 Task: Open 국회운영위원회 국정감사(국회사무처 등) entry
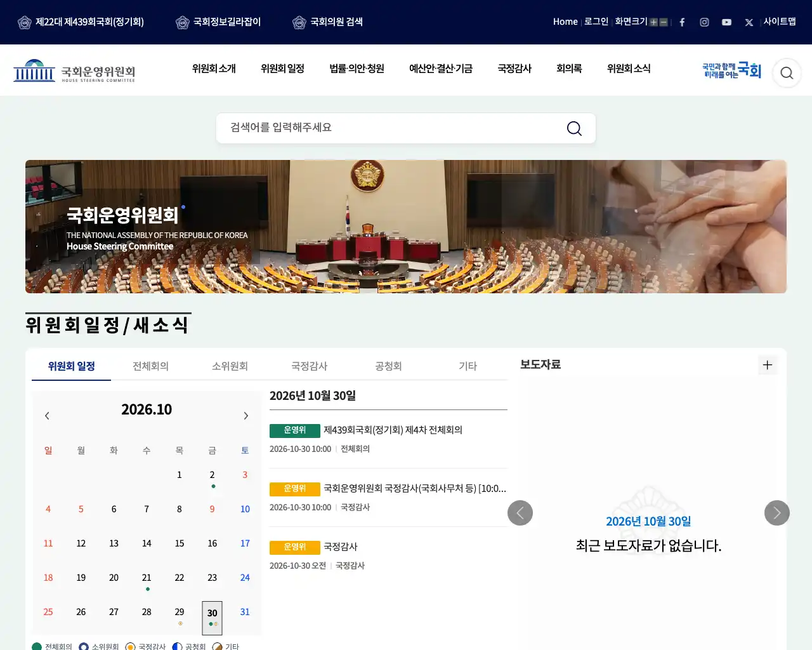[415, 489]
